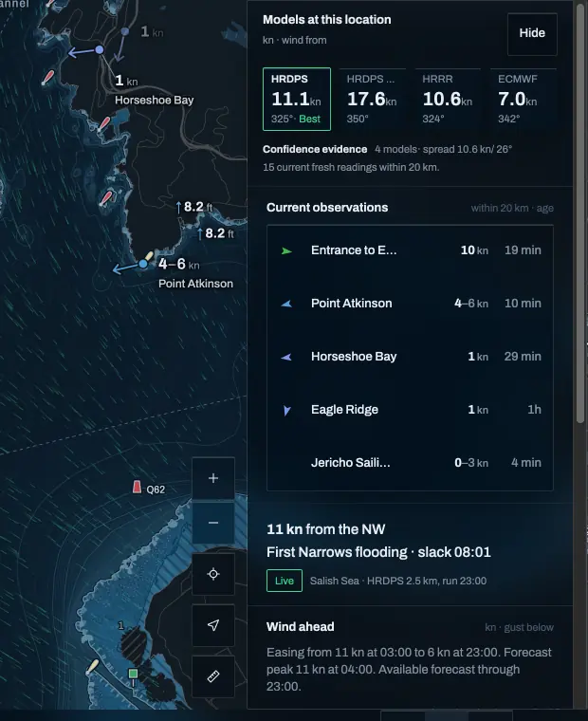The height and width of the screenshot is (721, 588).
Task: Open the Horseshoe Bay observation row
Action: (x=410, y=357)
